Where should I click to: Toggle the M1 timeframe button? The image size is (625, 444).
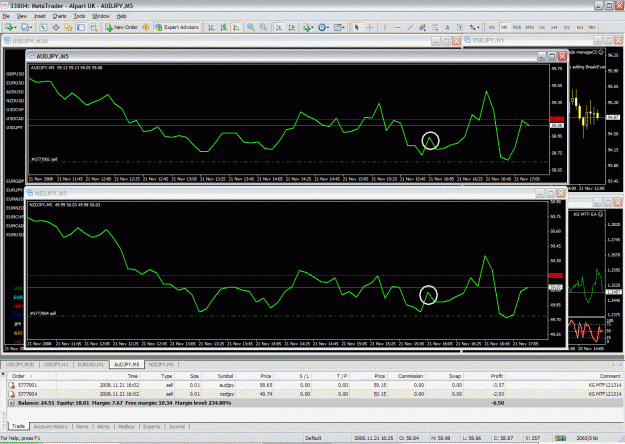point(492,27)
